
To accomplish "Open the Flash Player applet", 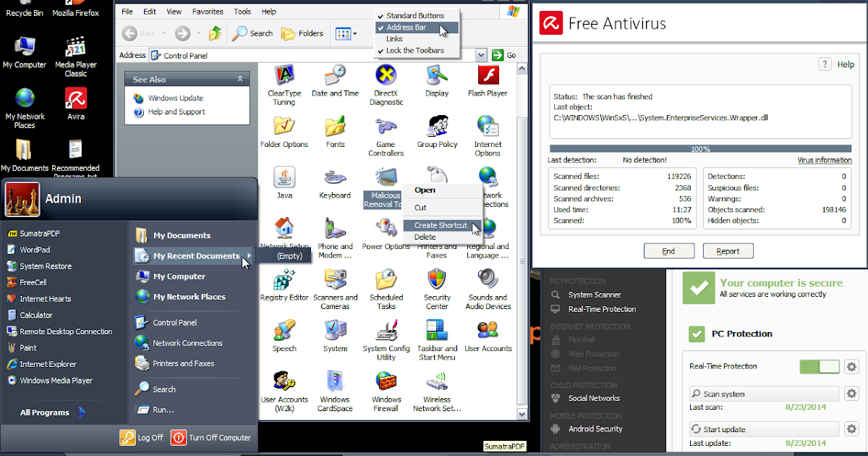I will pos(488,81).
